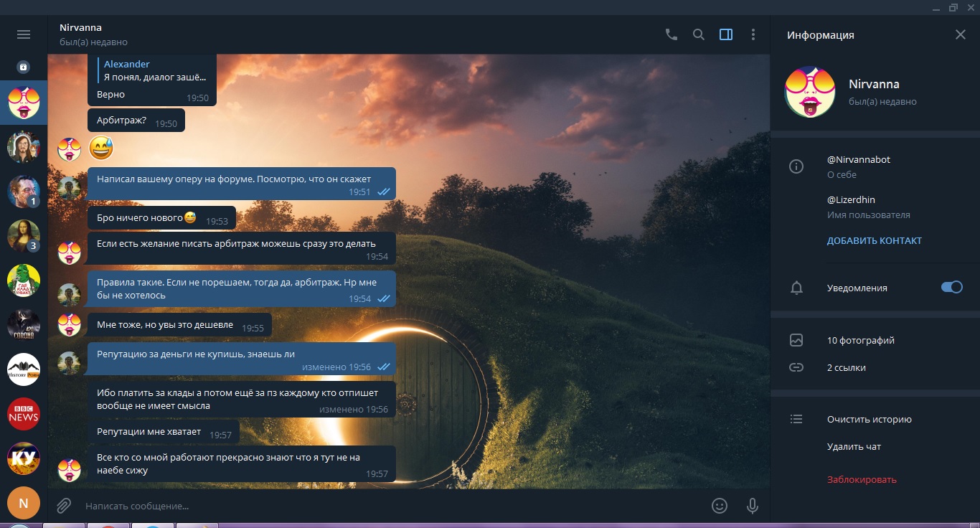
Task: Open the Mona Lisa avatar chat
Action: pos(24,235)
